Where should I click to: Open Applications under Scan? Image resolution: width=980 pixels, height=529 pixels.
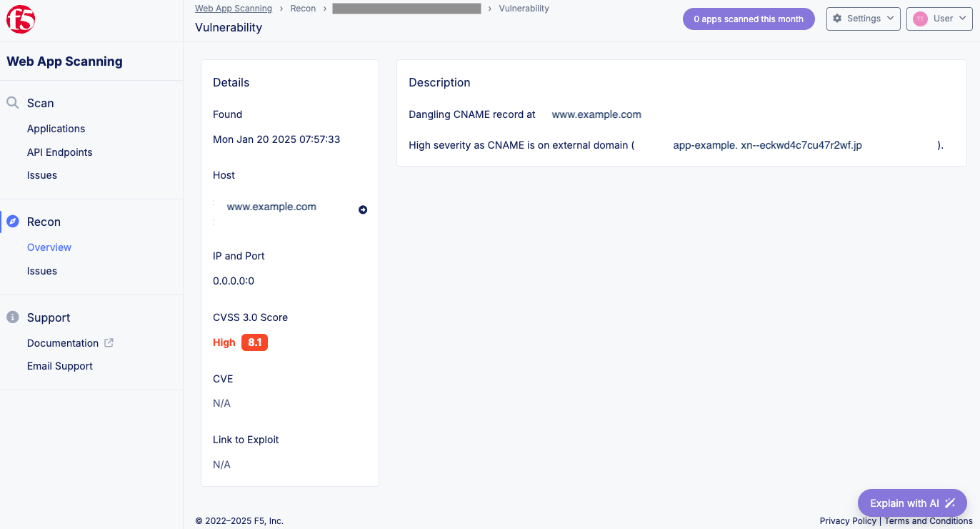[x=56, y=129]
